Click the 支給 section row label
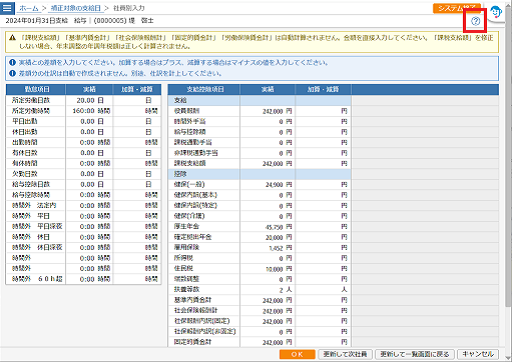 (x=180, y=100)
